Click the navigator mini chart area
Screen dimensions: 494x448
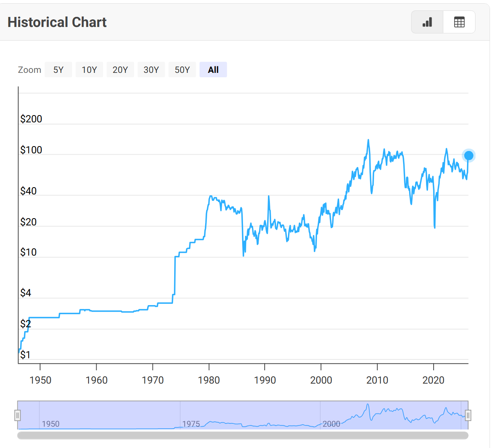point(243,415)
